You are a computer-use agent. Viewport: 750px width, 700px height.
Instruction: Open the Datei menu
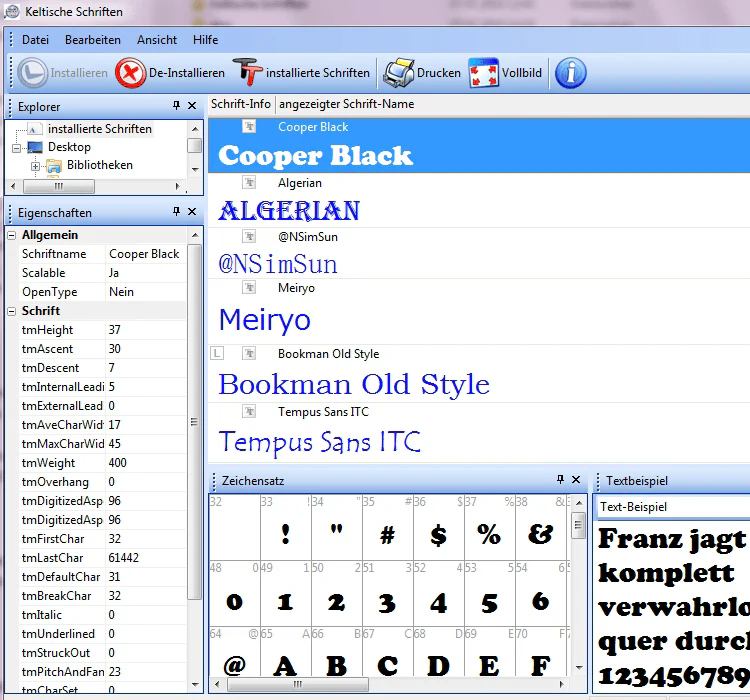point(35,40)
